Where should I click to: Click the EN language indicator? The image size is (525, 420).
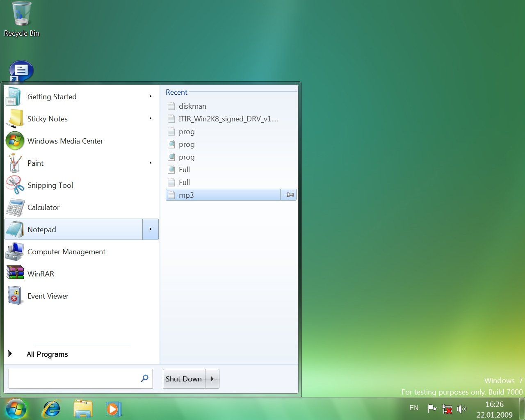(414, 408)
